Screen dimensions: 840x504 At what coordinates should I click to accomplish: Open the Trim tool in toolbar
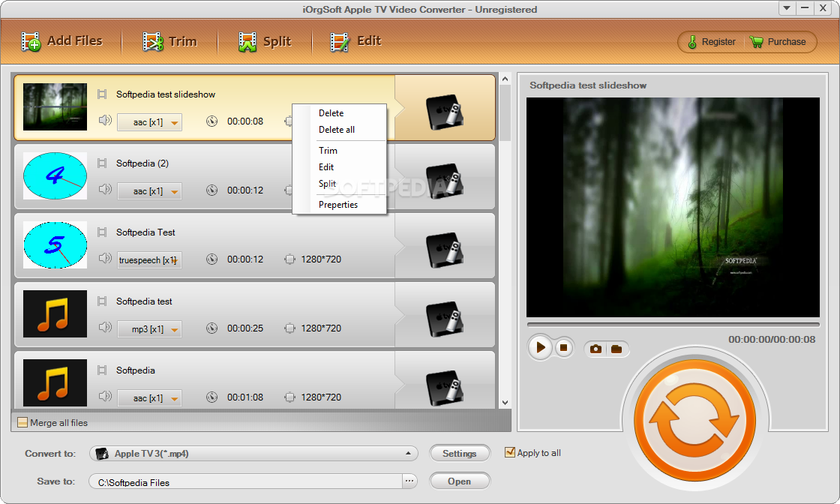pos(169,41)
